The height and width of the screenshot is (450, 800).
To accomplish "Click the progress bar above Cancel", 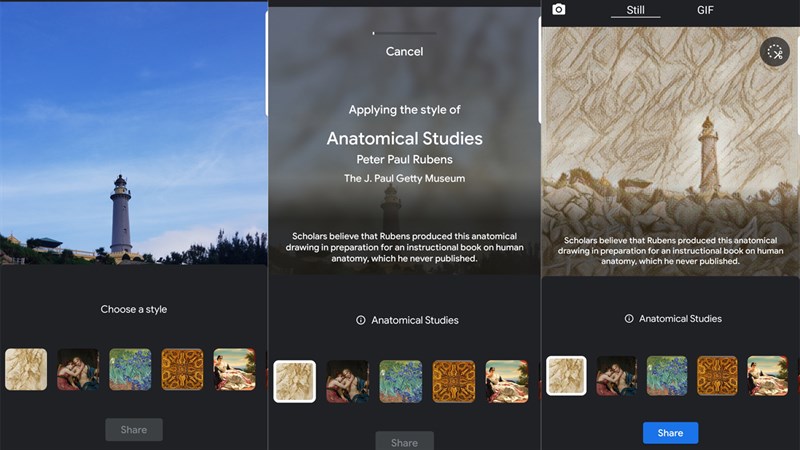I will (x=404, y=33).
